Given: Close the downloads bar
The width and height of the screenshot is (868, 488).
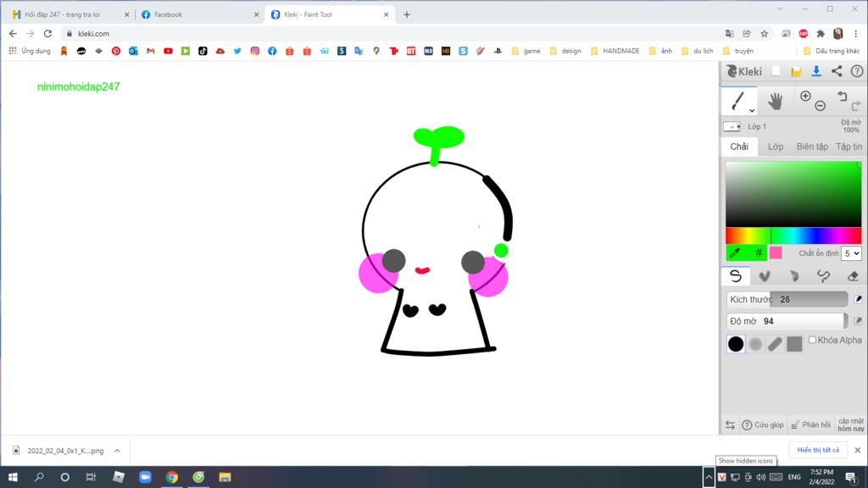Looking at the screenshot, I should point(858,450).
